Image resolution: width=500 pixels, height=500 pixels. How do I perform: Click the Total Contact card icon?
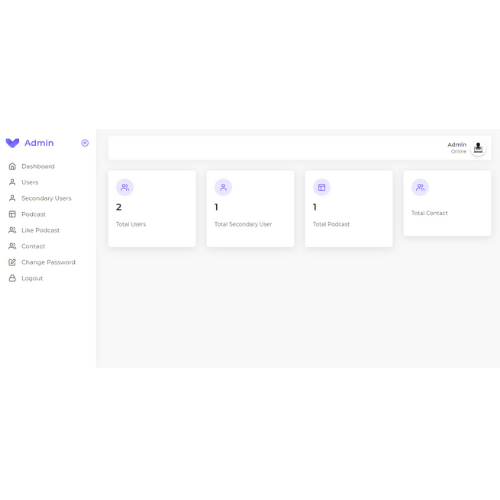pyautogui.click(x=420, y=187)
